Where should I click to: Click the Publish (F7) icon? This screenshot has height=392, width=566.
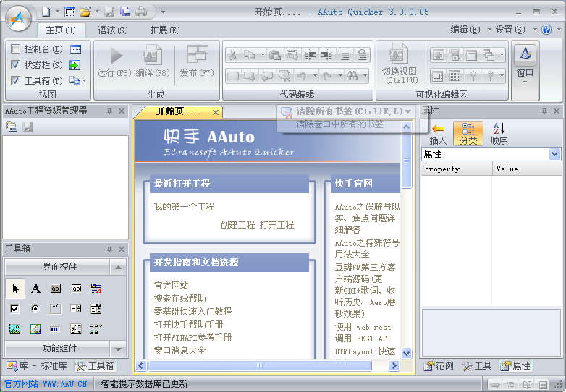click(198, 54)
